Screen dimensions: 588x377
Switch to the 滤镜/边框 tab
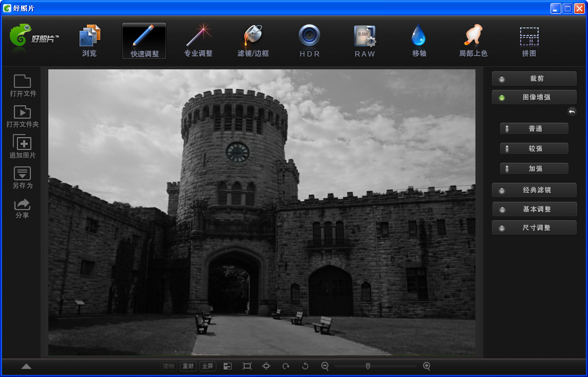click(253, 41)
